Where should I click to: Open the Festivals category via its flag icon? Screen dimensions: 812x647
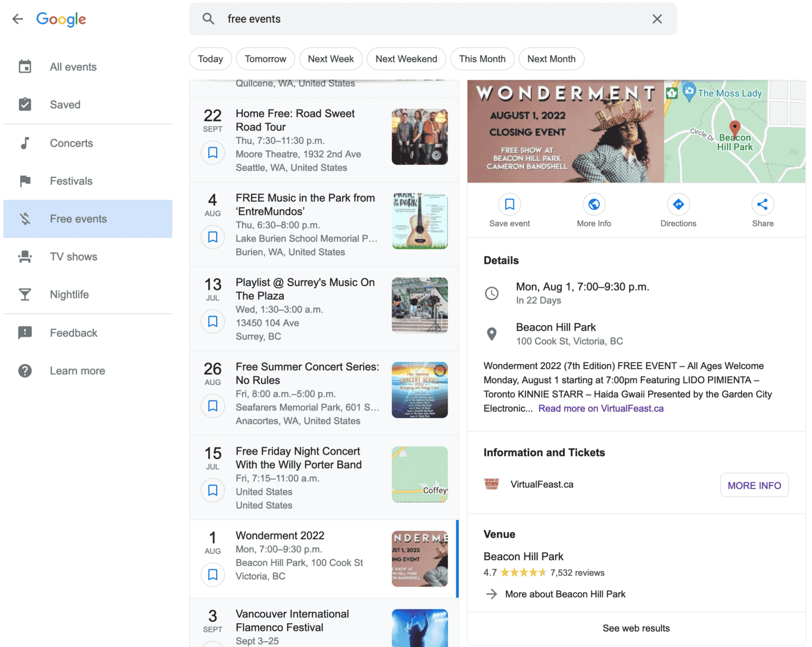pyautogui.click(x=25, y=181)
